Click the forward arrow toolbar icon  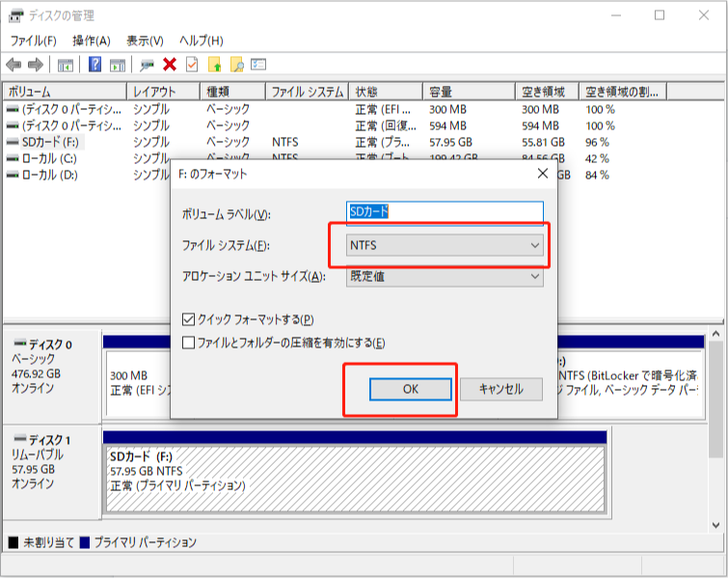(36, 65)
